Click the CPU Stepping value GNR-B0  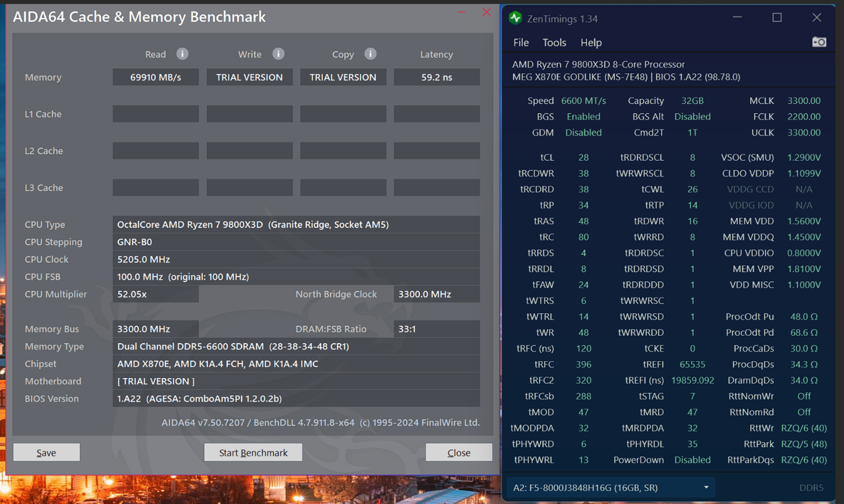[296, 242]
